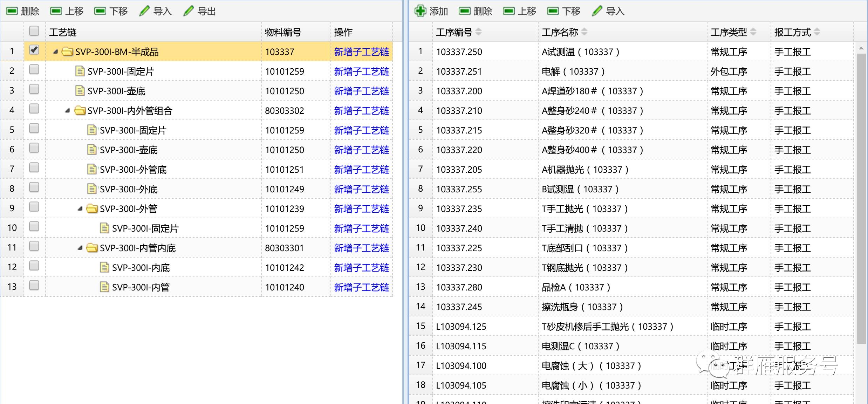Viewport: 868px width, 404px height.
Task: Check the SVP-300I-内外管组合 row checkbox
Action: tap(34, 109)
